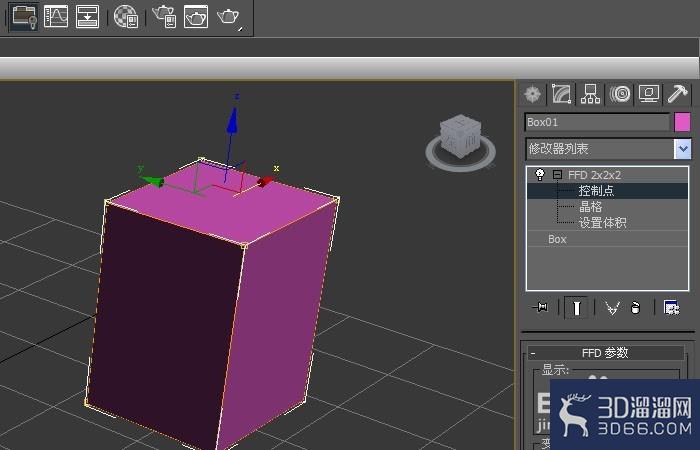This screenshot has height=450, width=700.
Task: Toggle Show End Result button
Action: [x=576, y=308]
